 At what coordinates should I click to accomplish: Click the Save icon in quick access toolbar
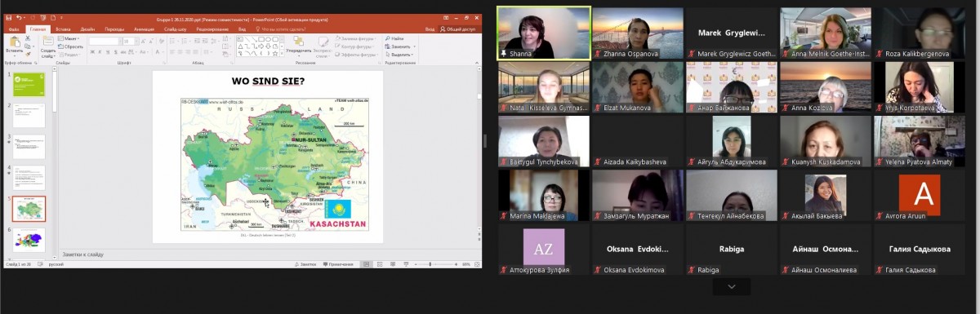(x=8, y=17)
